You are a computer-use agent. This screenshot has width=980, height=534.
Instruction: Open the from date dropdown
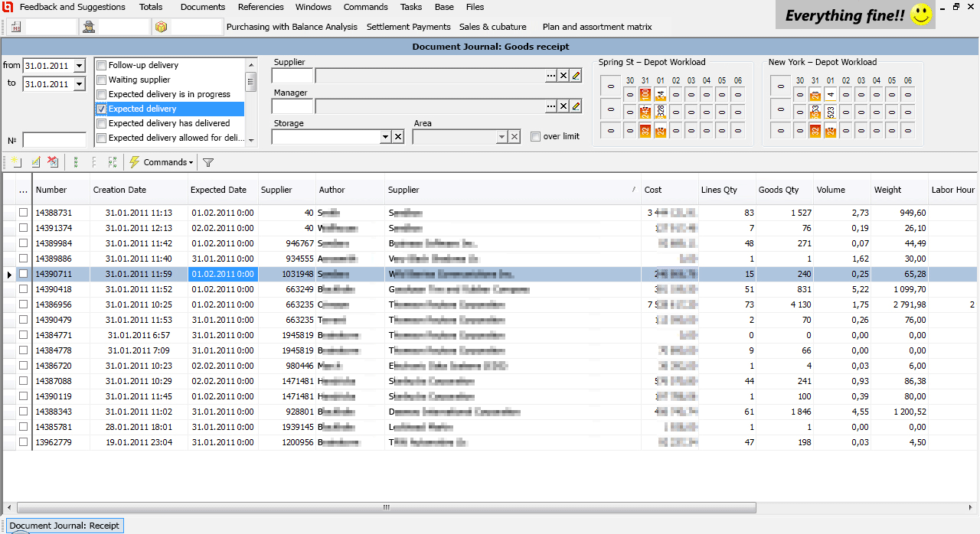[x=80, y=67]
